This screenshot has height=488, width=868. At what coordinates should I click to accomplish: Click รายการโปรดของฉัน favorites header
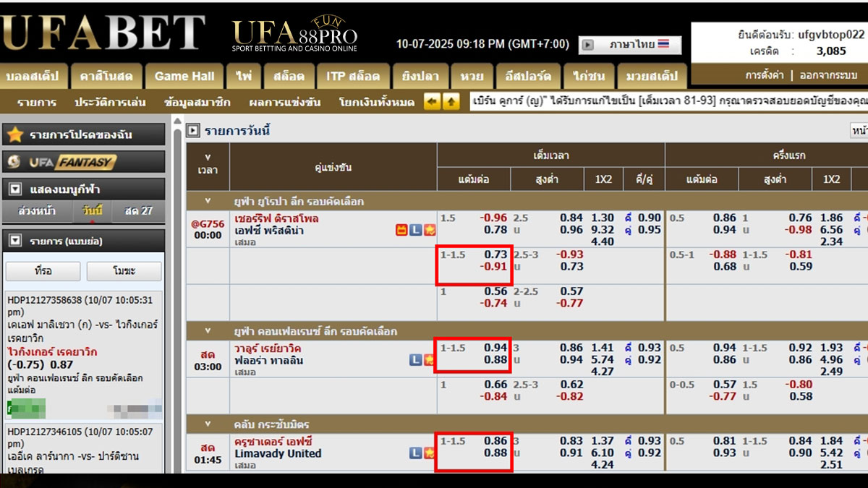pyautogui.click(x=84, y=135)
